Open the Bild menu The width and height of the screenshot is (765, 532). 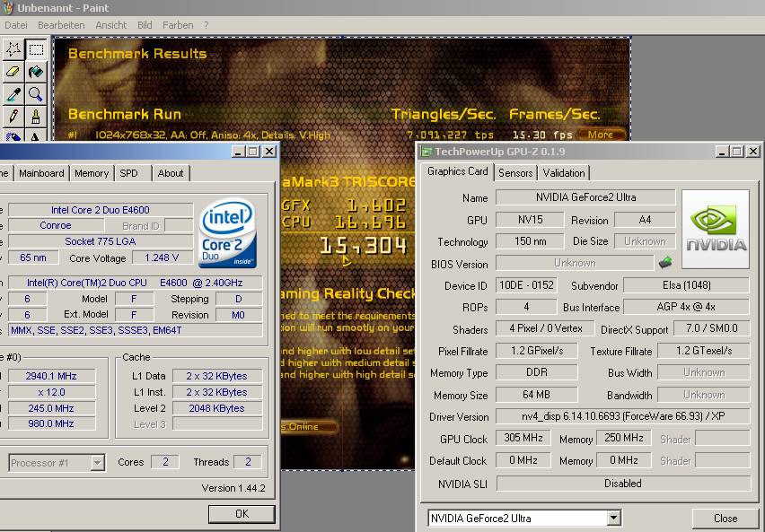tap(145, 25)
